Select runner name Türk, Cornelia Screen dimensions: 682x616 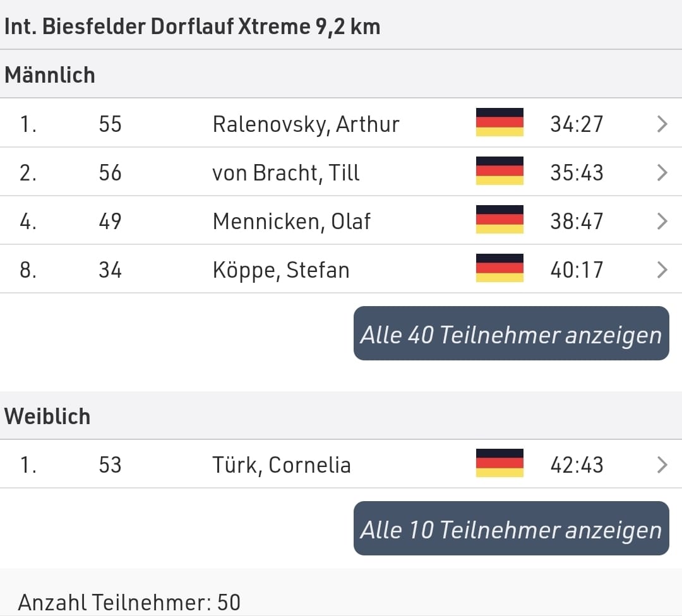[282, 465]
